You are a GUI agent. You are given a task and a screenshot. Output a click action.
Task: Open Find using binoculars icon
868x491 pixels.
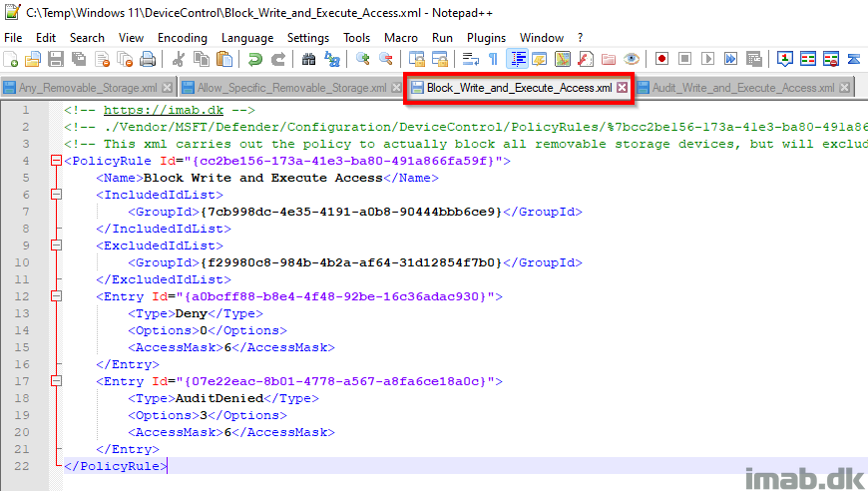(308, 59)
